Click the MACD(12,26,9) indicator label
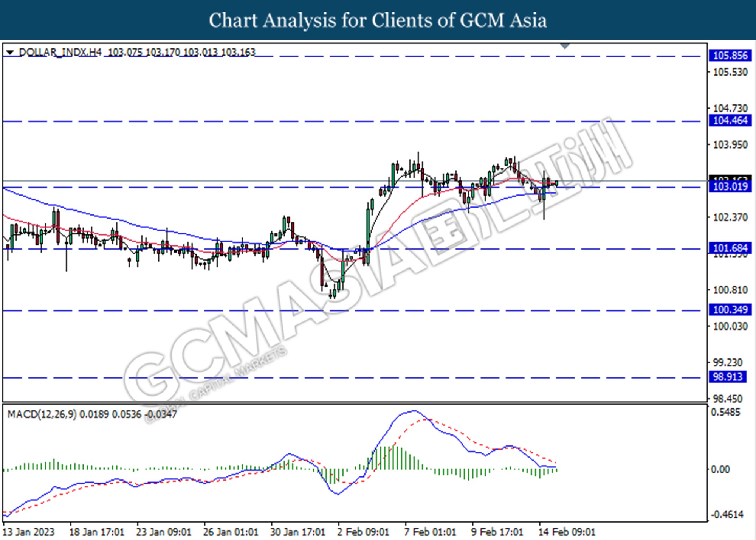756x540 pixels. pyautogui.click(x=42, y=414)
